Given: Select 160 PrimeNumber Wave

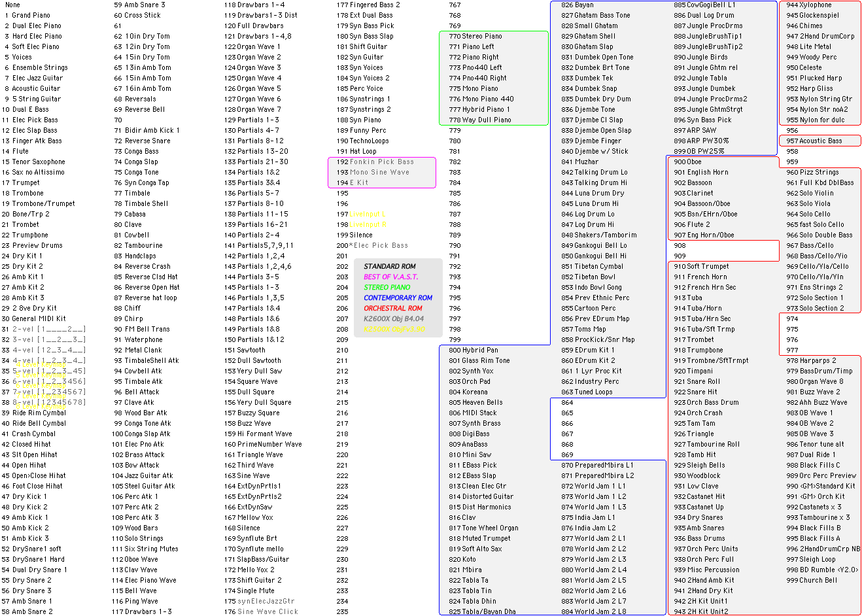Looking at the screenshot, I should pos(263,444).
